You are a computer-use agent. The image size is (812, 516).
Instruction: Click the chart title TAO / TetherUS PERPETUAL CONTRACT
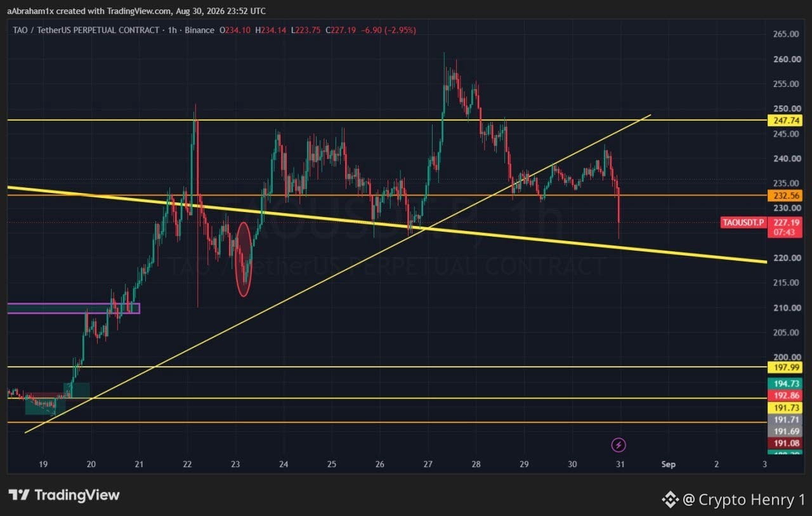point(85,30)
